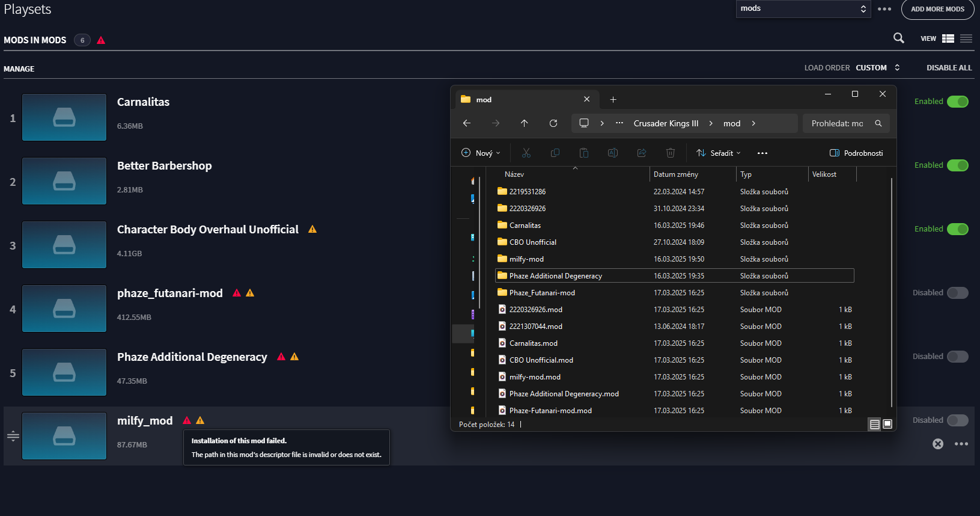
Task: Open the Nový new item dropdown
Action: [481, 153]
